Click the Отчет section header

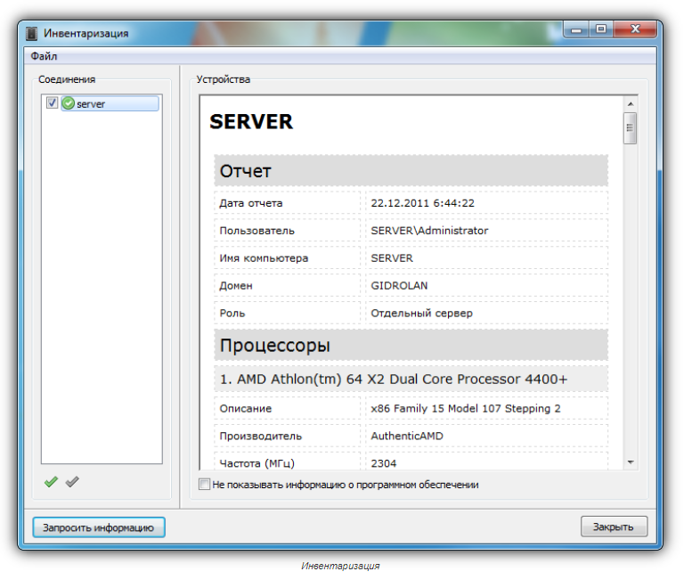pos(411,171)
